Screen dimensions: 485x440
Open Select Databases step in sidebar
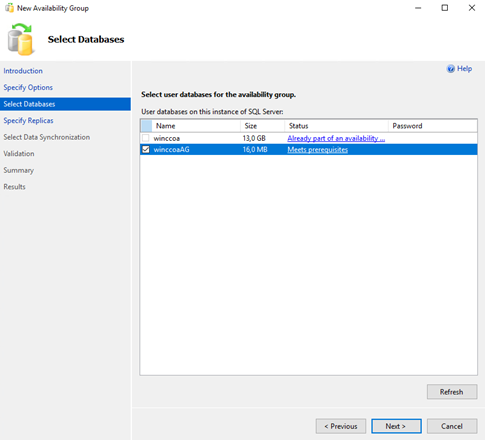[x=29, y=104]
